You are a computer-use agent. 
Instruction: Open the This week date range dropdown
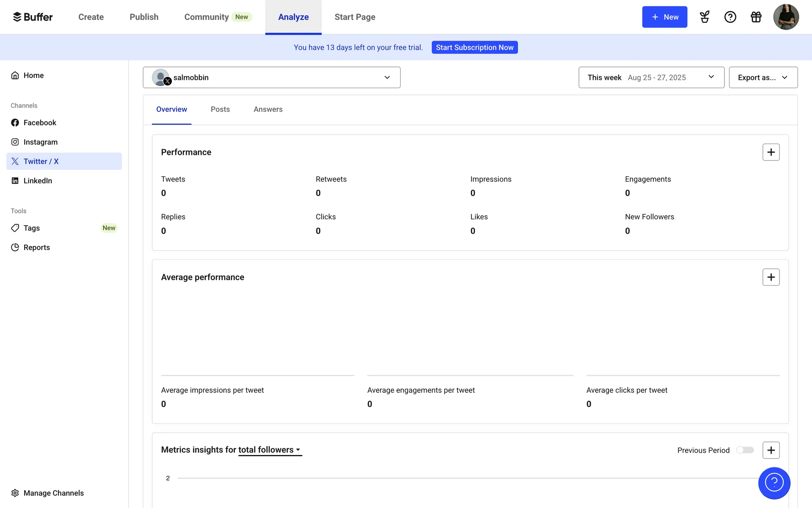pos(651,77)
